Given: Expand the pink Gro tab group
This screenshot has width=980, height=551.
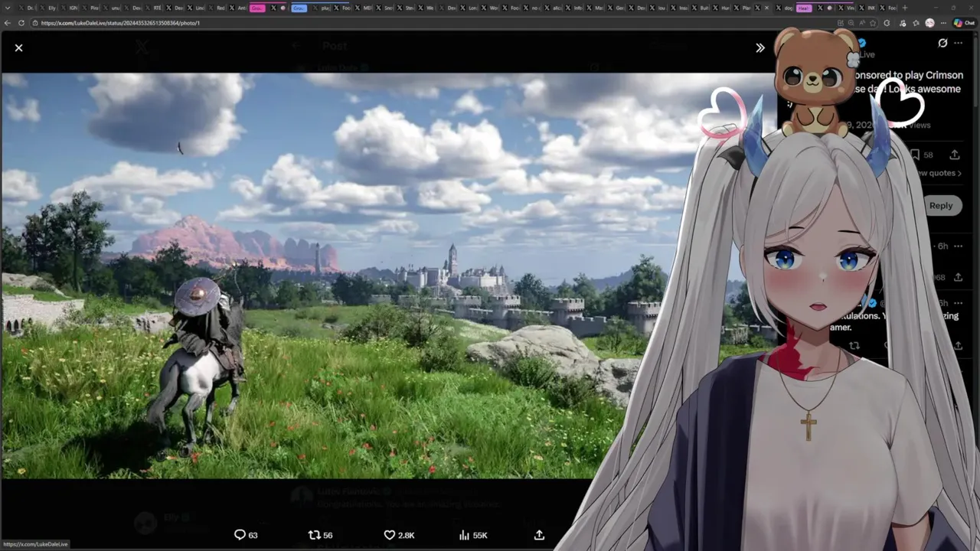Looking at the screenshot, I should pyautogui.click(x=257, y=8).
